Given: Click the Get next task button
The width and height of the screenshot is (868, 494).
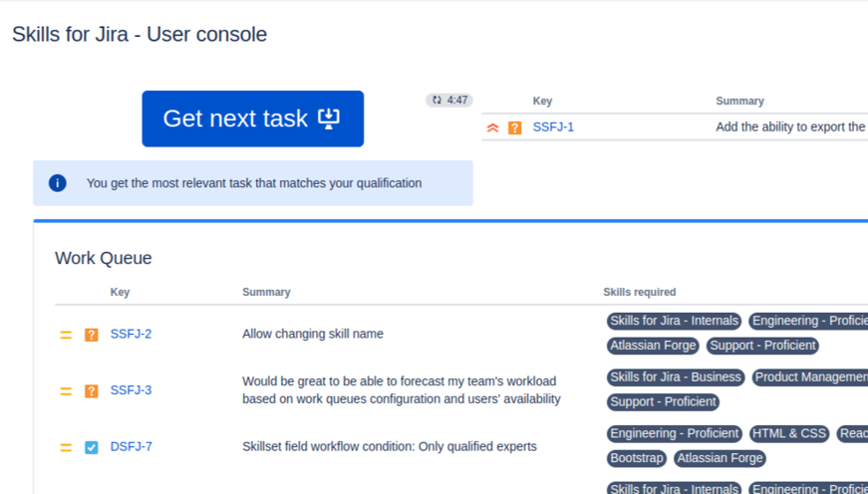Looking at the screenshot, I should coord(252,119).
